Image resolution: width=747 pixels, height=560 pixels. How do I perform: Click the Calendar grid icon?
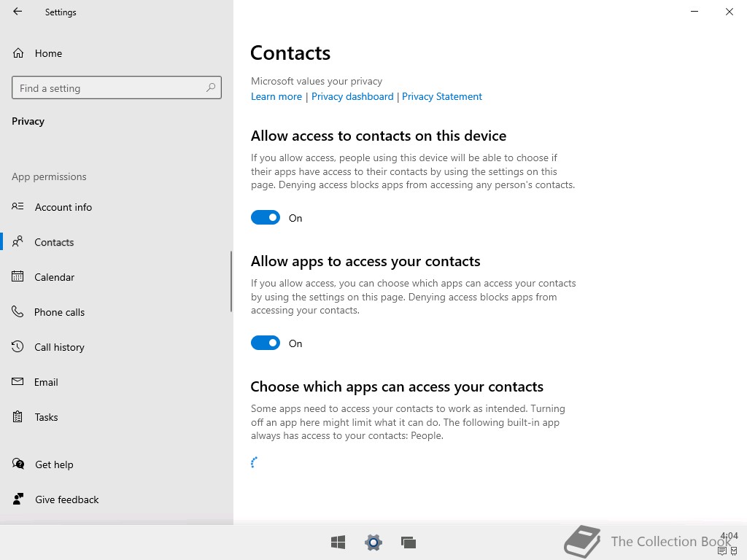coord(18,276)
